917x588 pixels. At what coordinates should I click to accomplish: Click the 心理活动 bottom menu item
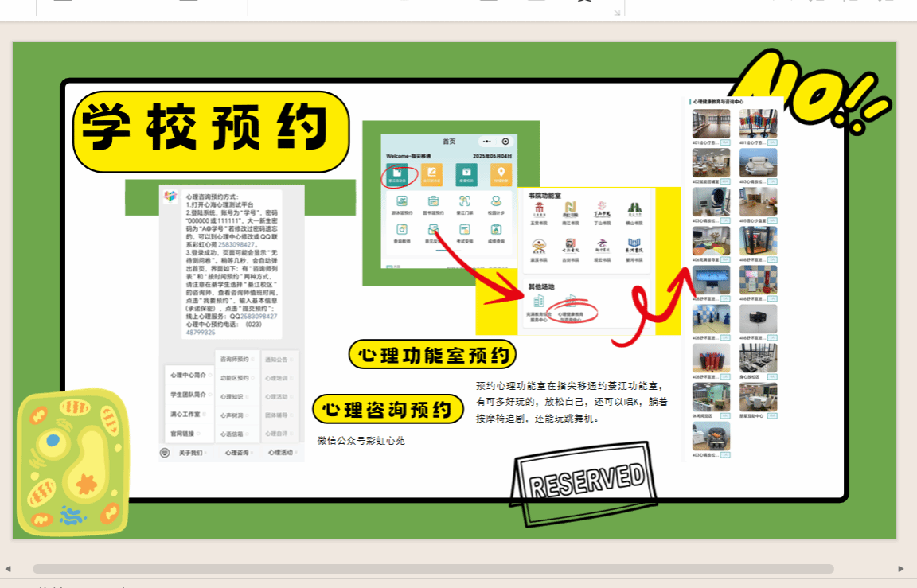point(280,453)
